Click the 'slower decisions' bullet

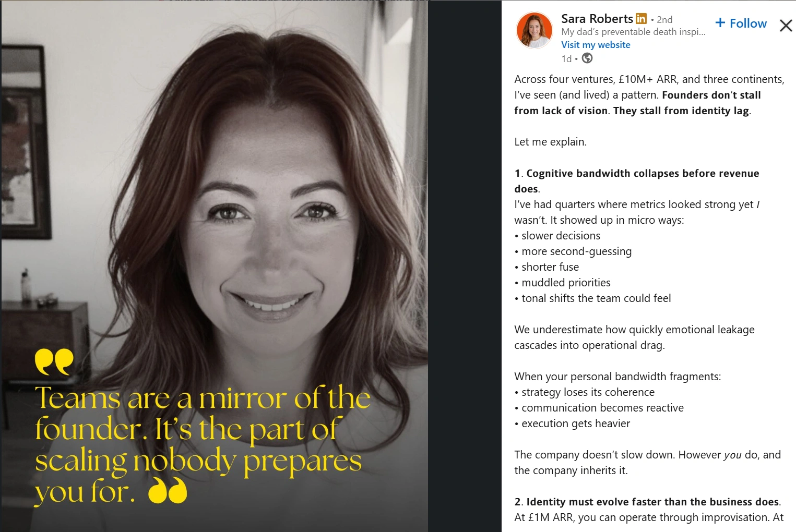[557, 236]
